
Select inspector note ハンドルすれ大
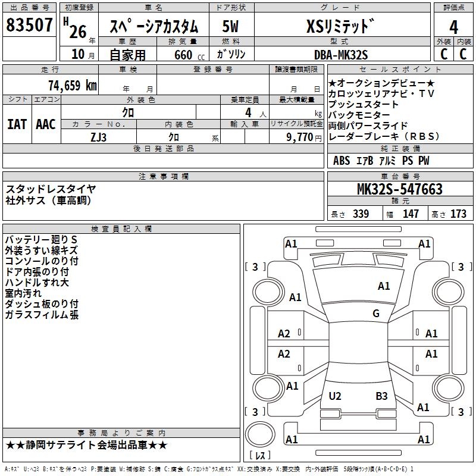[x=37, y=282]
